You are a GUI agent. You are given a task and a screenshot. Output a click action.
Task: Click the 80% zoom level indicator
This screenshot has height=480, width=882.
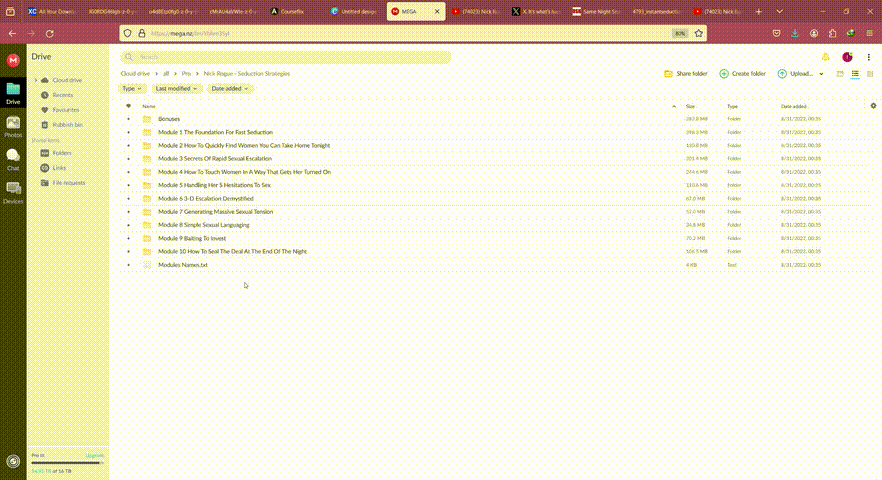tap(680, 33)
